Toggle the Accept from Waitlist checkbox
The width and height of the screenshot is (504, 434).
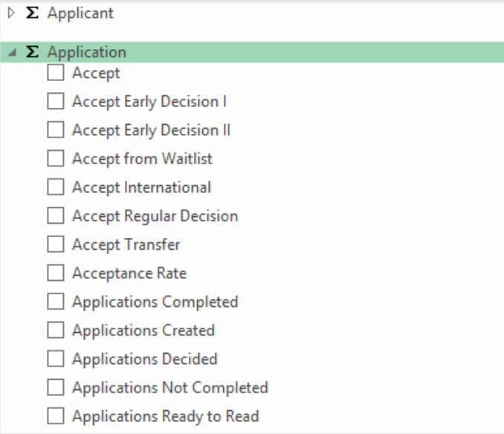56,158
